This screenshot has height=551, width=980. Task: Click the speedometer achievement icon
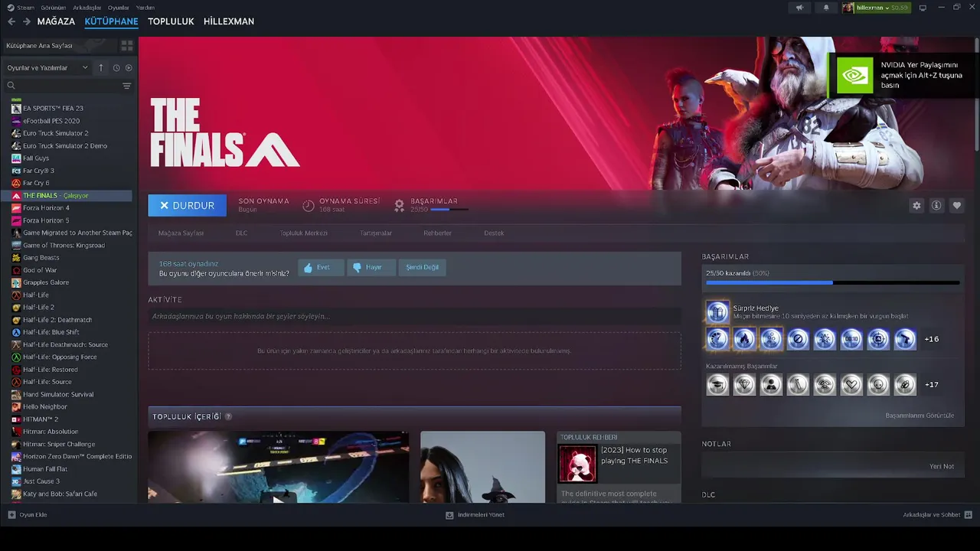pyautogui.click(x=717, y=339)
